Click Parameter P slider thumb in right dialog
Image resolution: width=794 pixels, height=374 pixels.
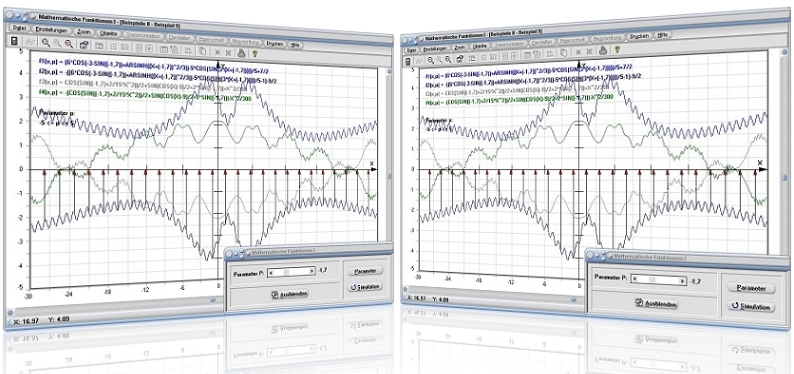click(652, 279)
